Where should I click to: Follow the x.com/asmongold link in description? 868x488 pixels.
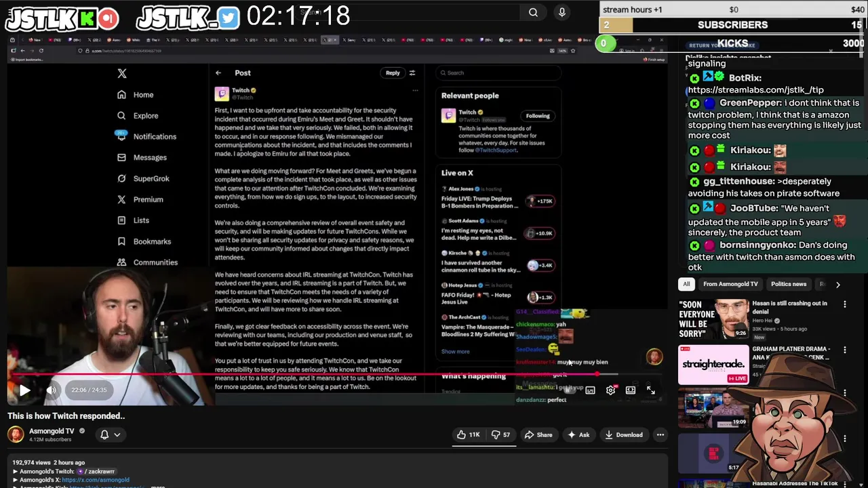[96, 480]
